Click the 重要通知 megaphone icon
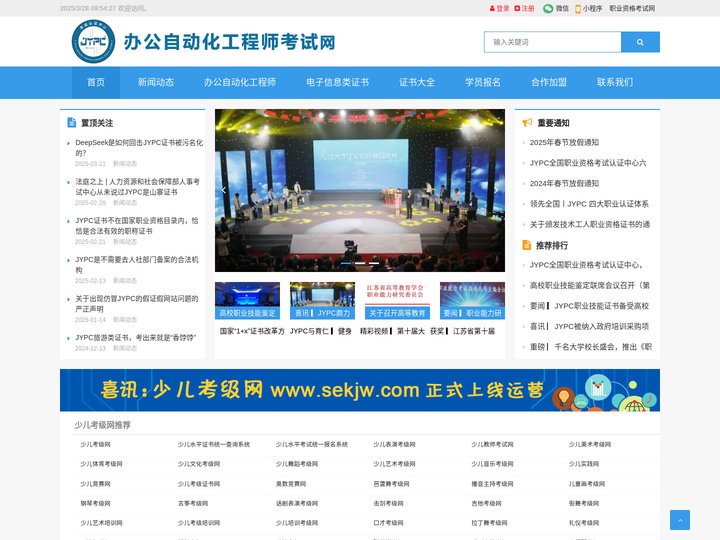Image resolution: width=720 pixels, height=540 pixels. [x=527, y=123]
